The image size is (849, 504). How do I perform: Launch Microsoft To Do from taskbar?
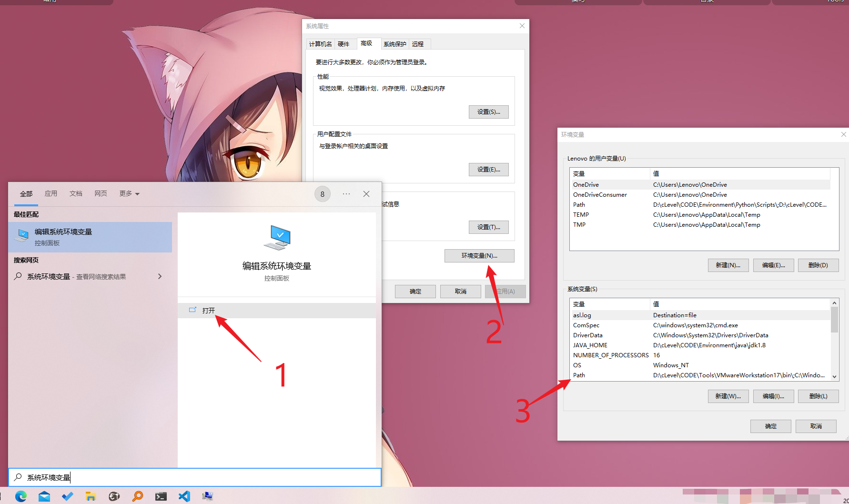click(68, 496)
